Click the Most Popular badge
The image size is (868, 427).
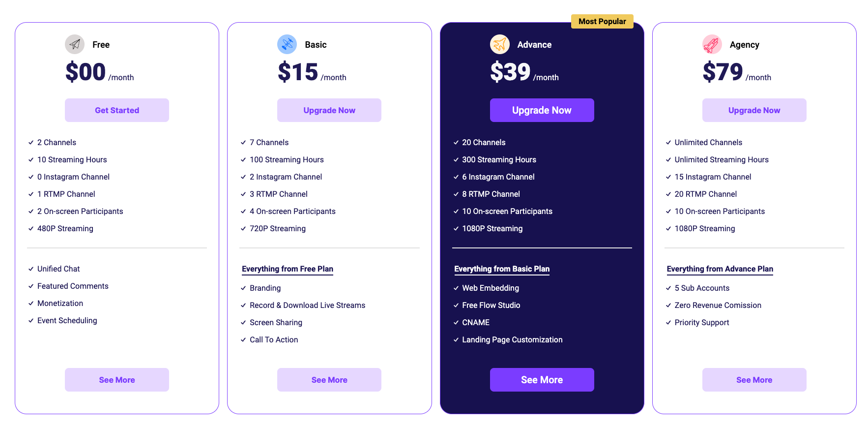point(602,21)
